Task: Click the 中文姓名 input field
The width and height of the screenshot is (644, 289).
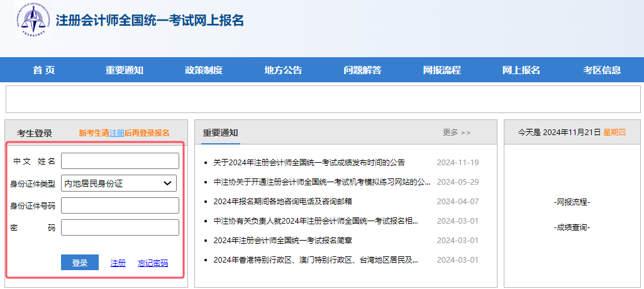Action: pyautogui.click(x=119, y=161)
